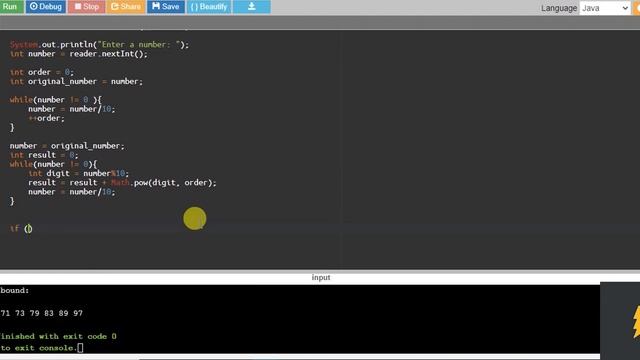Click the 'bound:' console line
The image size is (640, 360).
pos(15,291)
